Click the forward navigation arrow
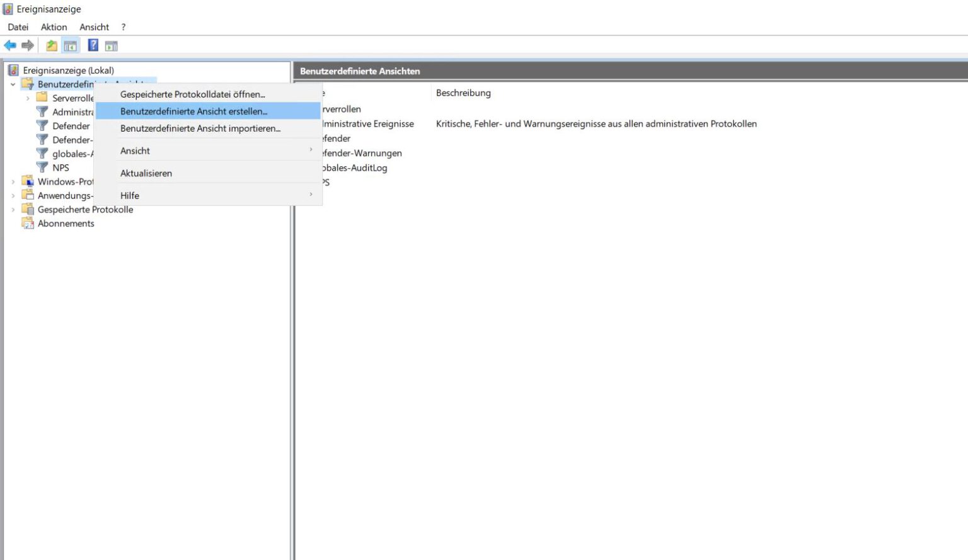 [x=27, y=45]
